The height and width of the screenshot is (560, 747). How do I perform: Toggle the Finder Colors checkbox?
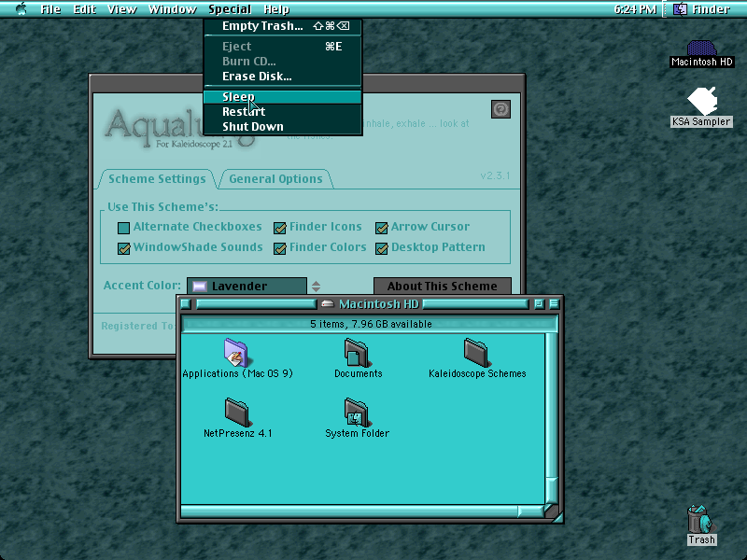tap(279, 248)
